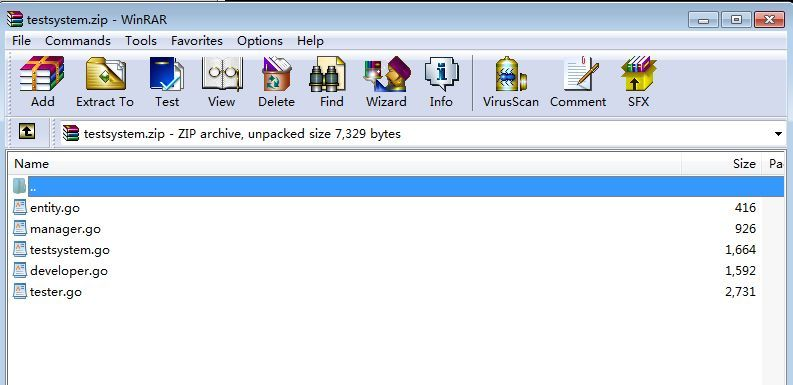Screen dimensions: 793x385
Task: Select the testsystem.go file name
Action: (70, 250)
